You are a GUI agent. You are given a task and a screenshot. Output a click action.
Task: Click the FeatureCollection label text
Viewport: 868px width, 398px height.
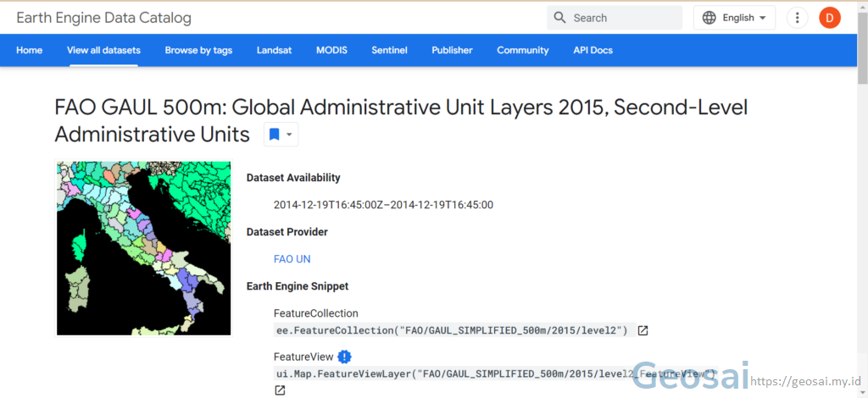point(316,313)
